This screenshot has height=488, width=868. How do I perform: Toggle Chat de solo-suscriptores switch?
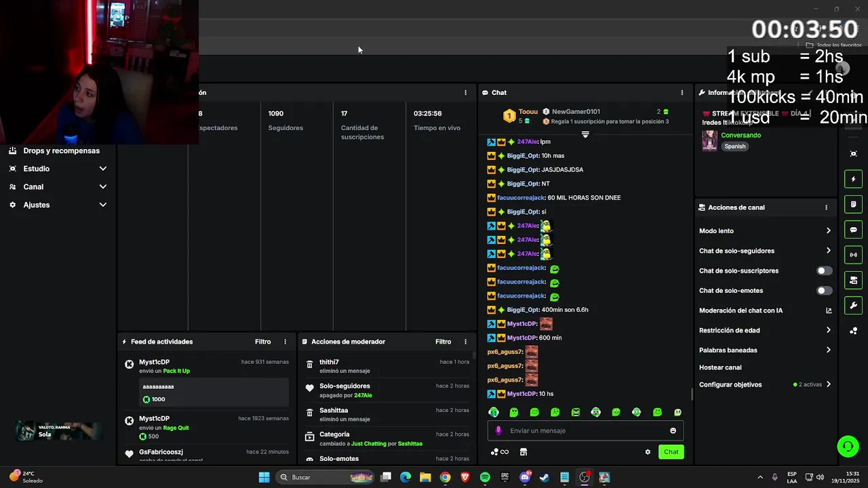click(824, 270)
